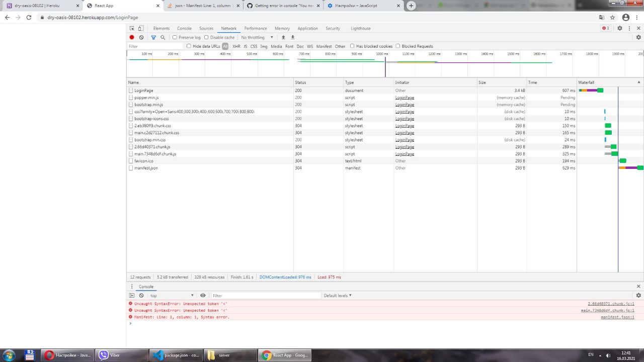Export HAR with the download arrow
The image size is (644, 362).
click(293, 37)
